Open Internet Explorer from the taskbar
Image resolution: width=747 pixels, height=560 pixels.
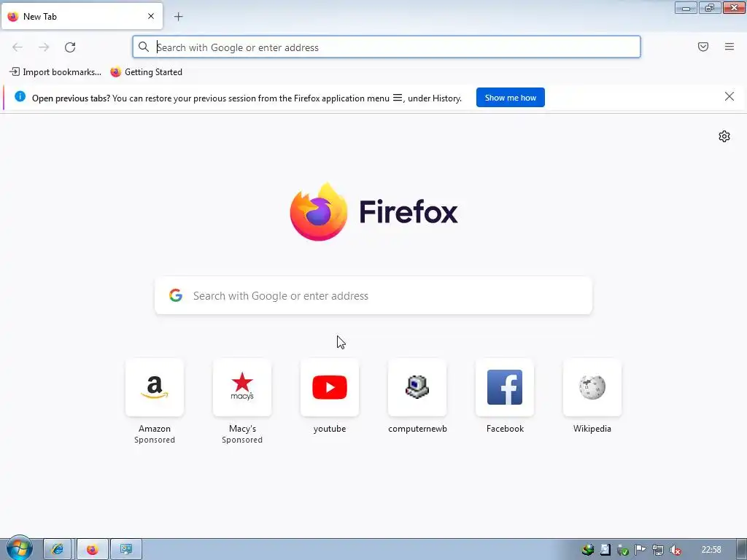(x=57, y=550)
